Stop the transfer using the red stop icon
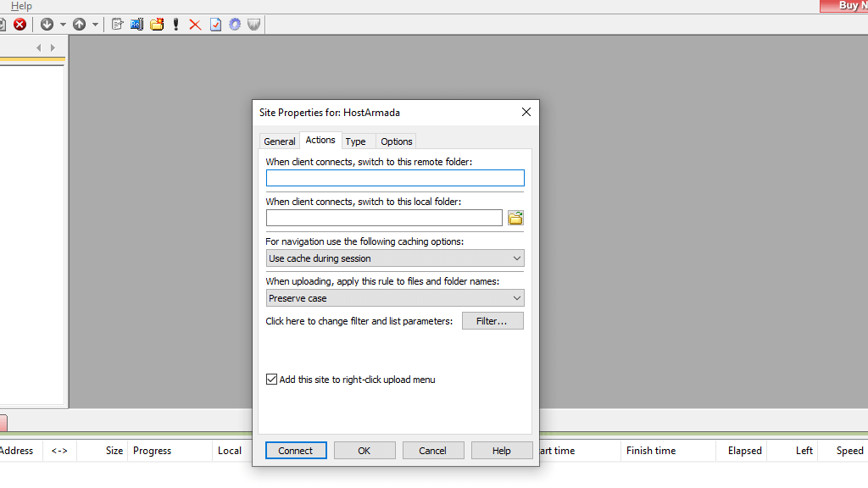Image resolution: width=868 pixels, height=488 pixels. 19,24
